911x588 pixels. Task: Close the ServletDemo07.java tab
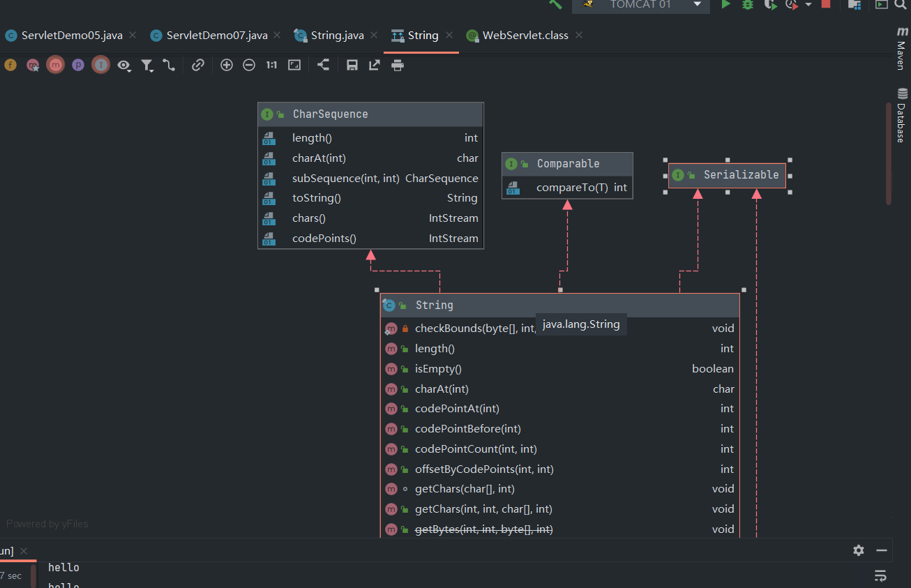tap(277, 35)
